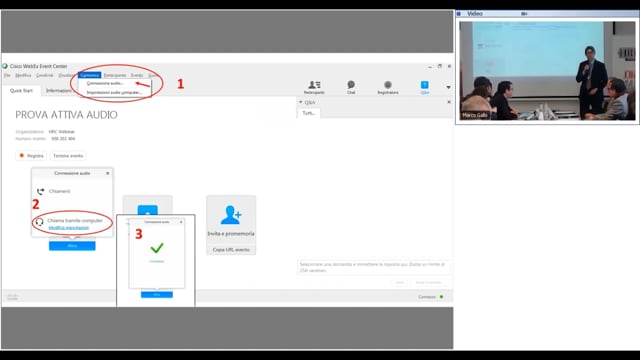Click the video camera icon in Video panel
The image size is (640, 360).
(x=524, y=14)
